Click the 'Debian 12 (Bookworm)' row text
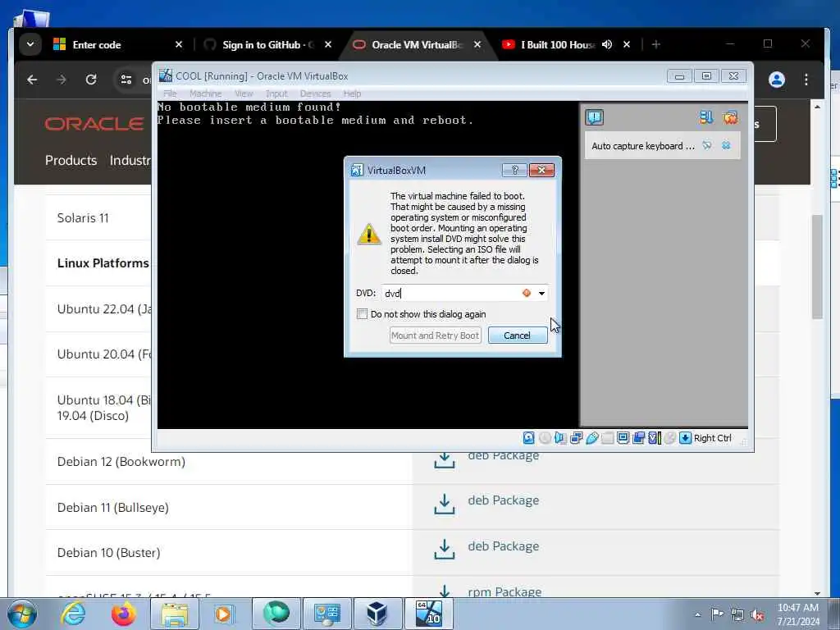 pyautogui.click(x=121, y=462)
